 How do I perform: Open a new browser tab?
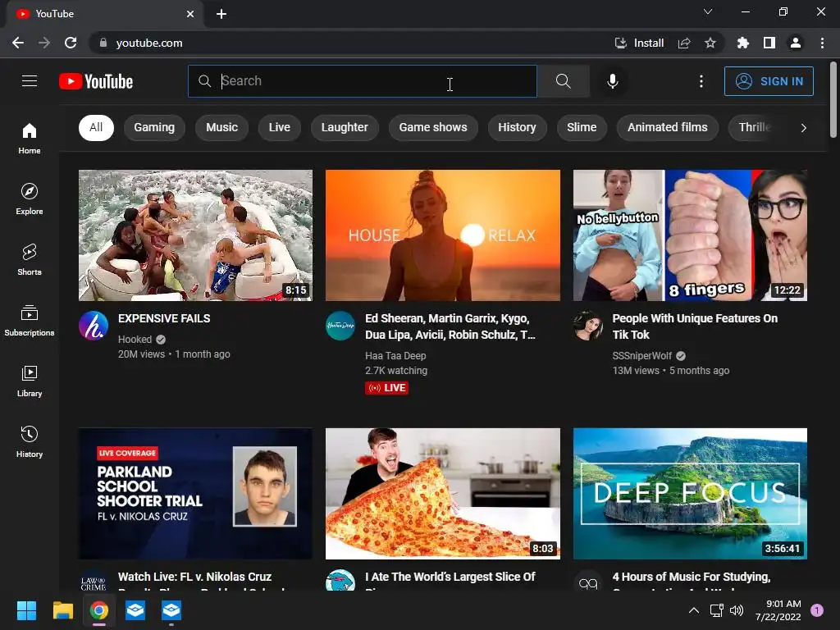tap(221, 14)
